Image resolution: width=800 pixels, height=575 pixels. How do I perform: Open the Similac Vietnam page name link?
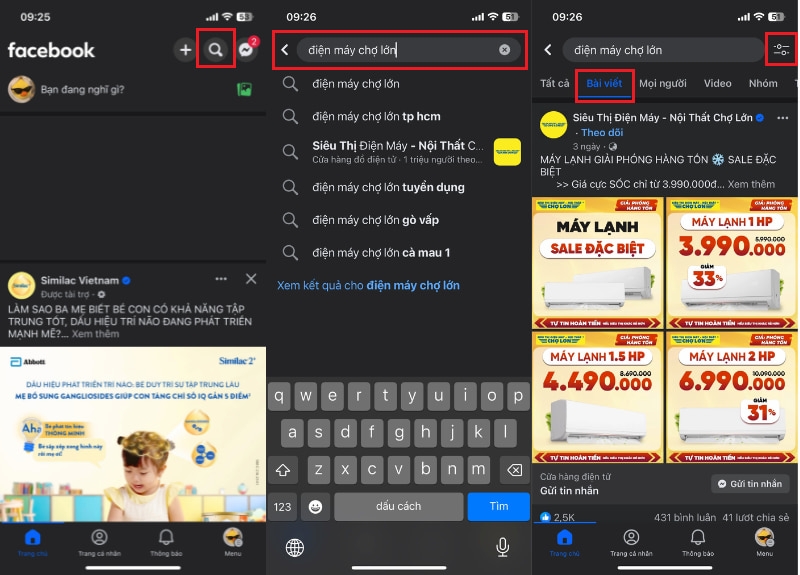pos(80,280)
